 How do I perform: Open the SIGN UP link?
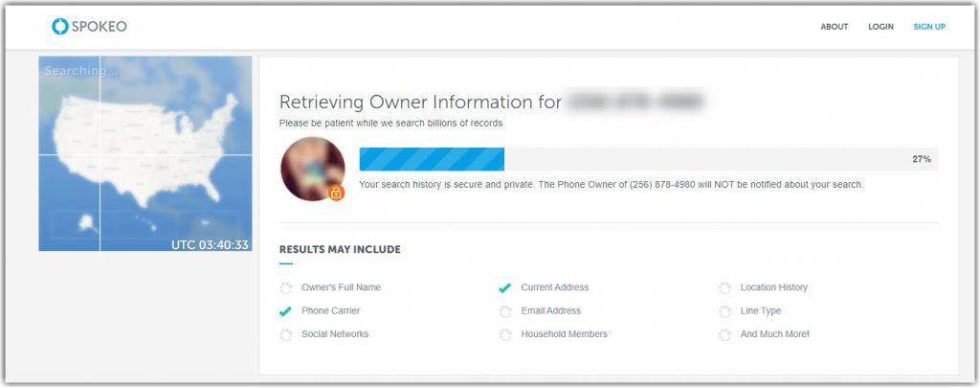pos(929,27)
